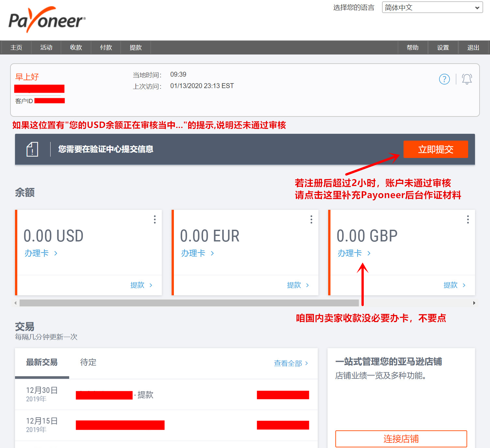Click the left arrow of balance scrollbar
Image resolution: width=490 pixels, height=448 pixels.
pos(15,303)
